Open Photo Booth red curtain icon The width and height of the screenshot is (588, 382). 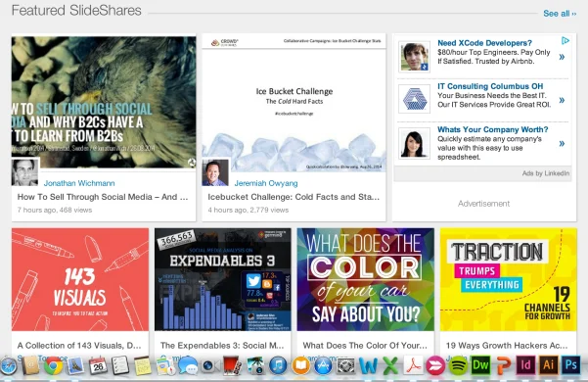coord(233,366)
